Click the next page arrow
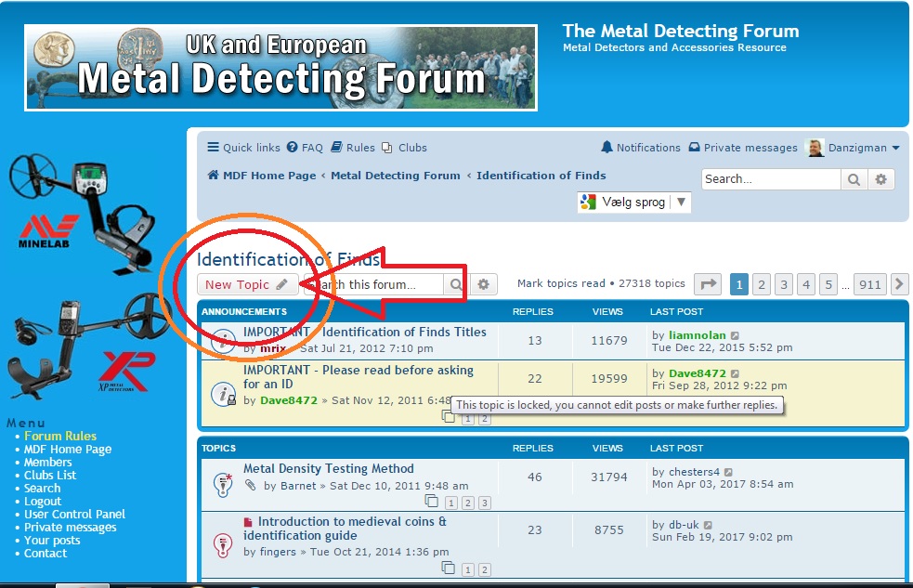 [x=899, y=284]
